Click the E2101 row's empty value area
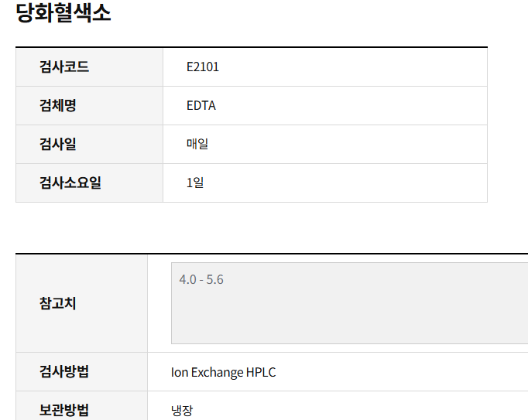 pos(354,67)
